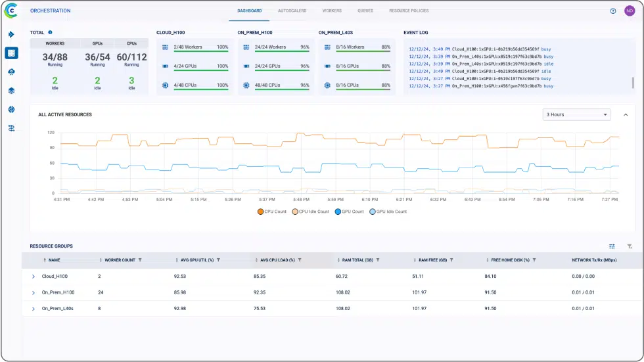This screenshot has width=644, height=362.
Task: Open the pipelines arrow icon in sidebar
Action: pos(11,34)
